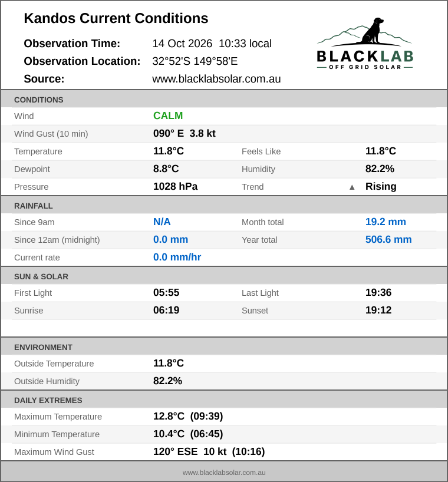Select the Since 9am N/A value
The height and width of the screenshot is (482, 448).
(162, 222)
